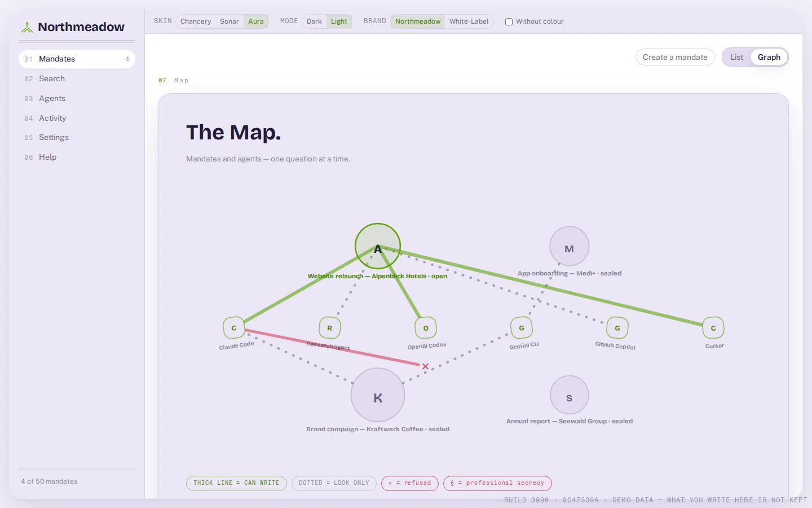This screenshot has height=508, width=812.
Task: Switch skin to Aura
Action: pyautogui.click(x=256, y=21)
